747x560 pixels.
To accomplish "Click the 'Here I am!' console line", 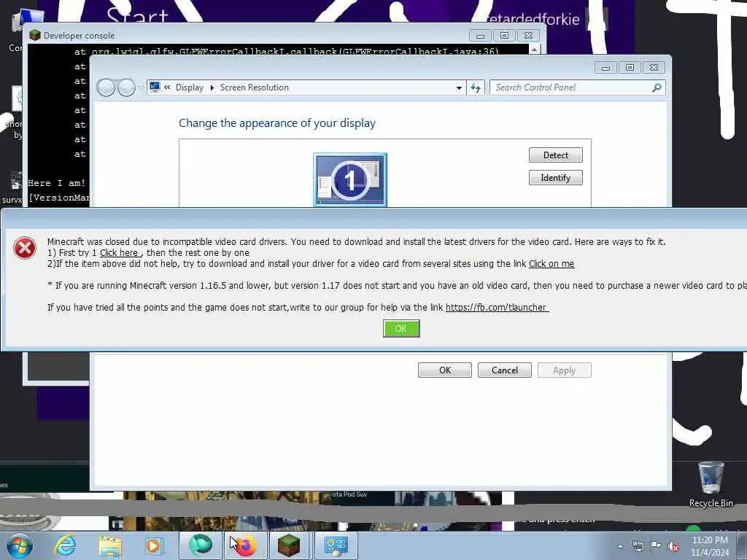I will [57, 183].
